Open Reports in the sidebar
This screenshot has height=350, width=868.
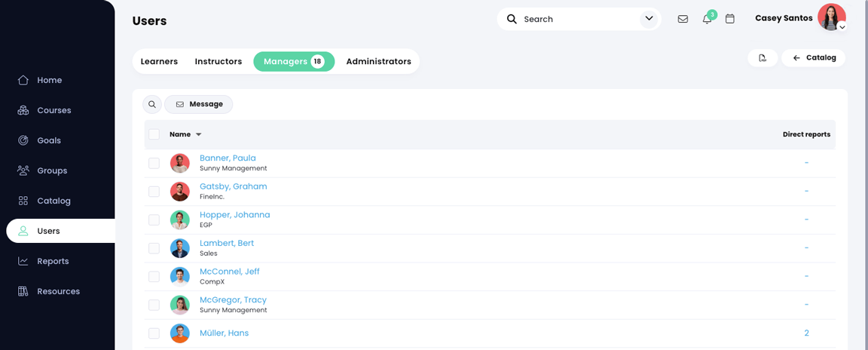[53, 261]
